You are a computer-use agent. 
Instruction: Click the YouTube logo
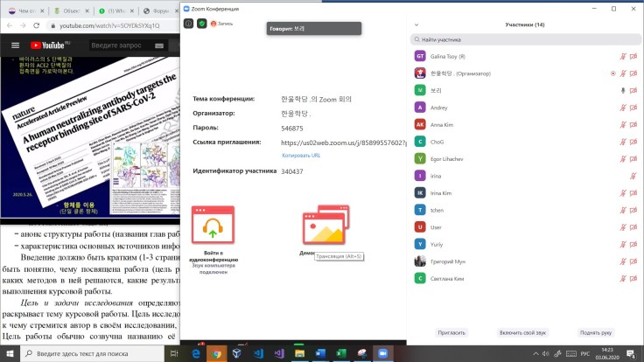coord(49,45)
